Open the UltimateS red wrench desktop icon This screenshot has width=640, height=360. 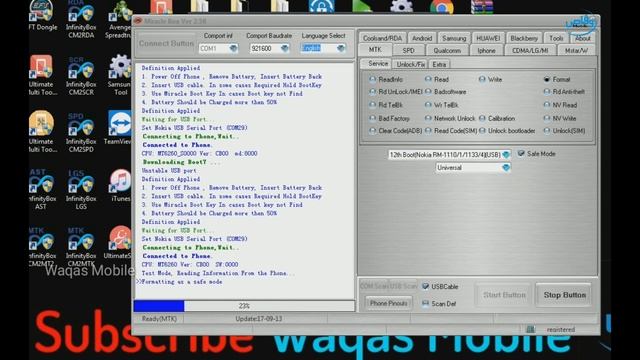119,242
